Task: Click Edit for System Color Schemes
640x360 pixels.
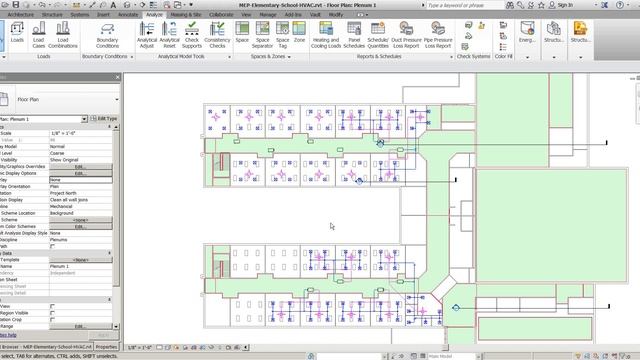Action: click(80, 227)
